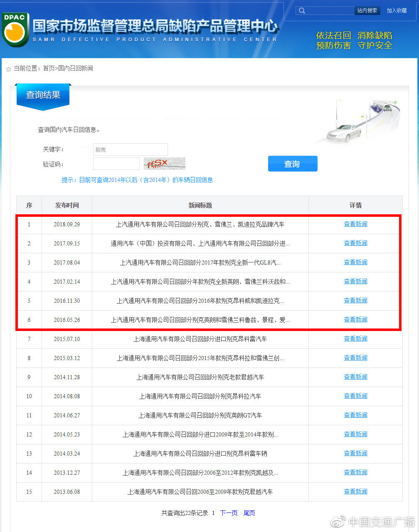Image resolution: width=419 pixels, height=532 pixels.
Task: Open 查看新闻 for 2017.08.04 row
Action: tap(355, 262)
